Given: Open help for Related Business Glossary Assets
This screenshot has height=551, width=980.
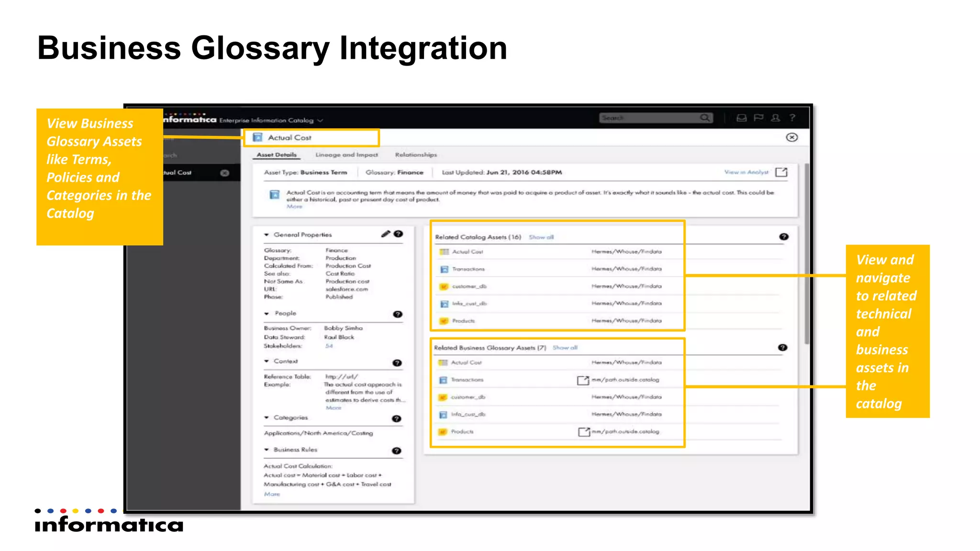Looking at the screenshot, I should coord(783,348).
